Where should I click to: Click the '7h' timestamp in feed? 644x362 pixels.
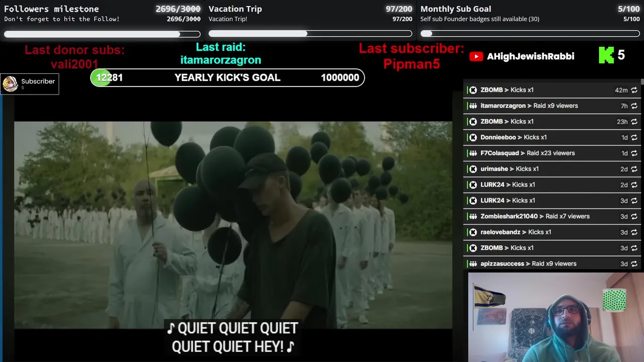tap(624, 106)
